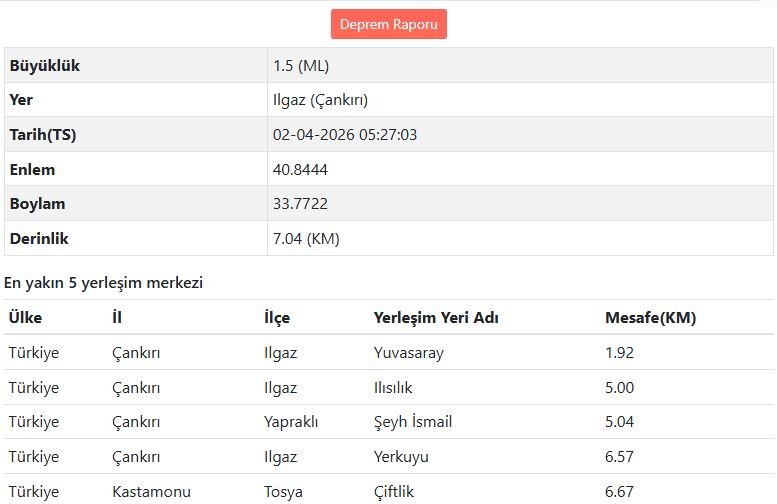Select the date value 02-04-2026 05:27:03
The height and width of the screenshot is (504, 777).
tap(345, 135)
